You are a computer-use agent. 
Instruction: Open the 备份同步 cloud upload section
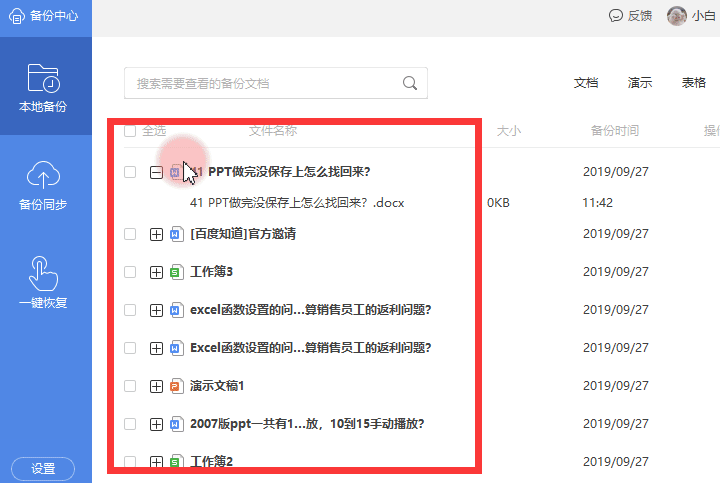[x=43, y=185]
